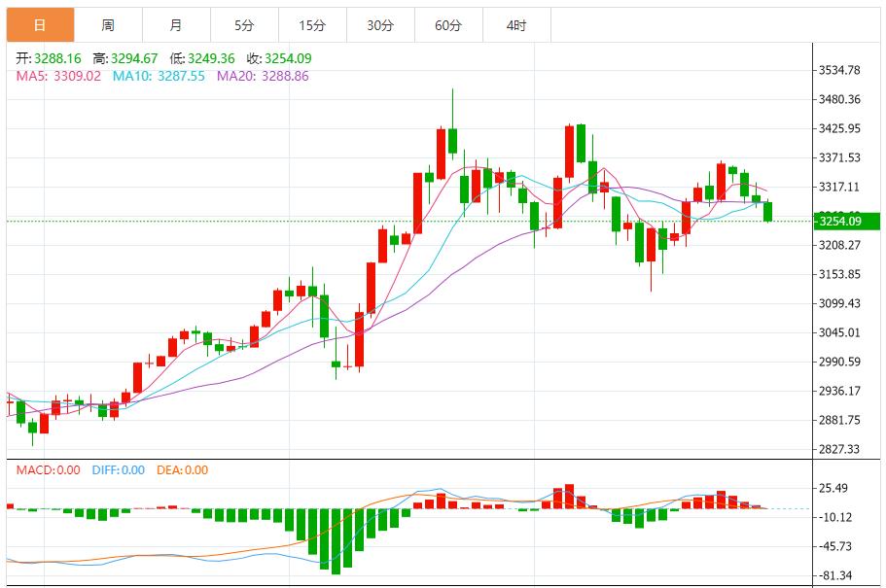Click the MA10: 3287.55 indicator label
This screenshot has height=588, width=886.
(x=159, y=76)
